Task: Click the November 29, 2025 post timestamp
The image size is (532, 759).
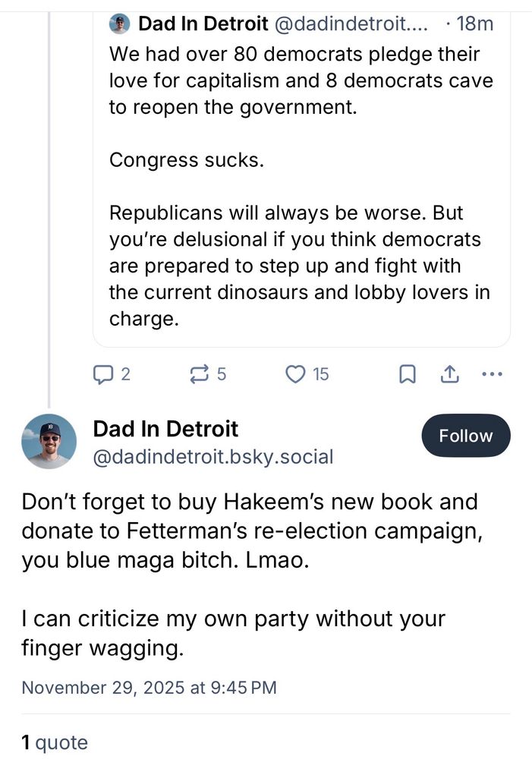Action: coord(149,688)
